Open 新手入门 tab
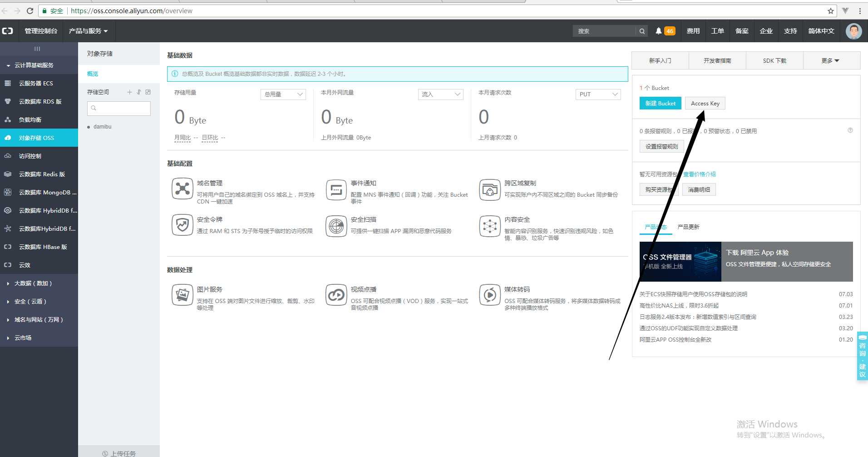 [x=660, y=60]
